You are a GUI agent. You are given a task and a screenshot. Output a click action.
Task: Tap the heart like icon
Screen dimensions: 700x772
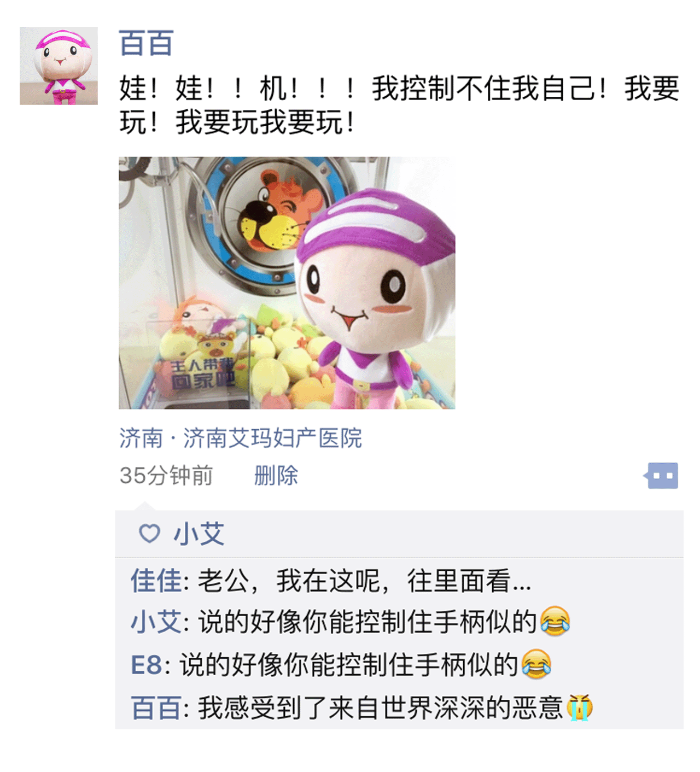149,533
